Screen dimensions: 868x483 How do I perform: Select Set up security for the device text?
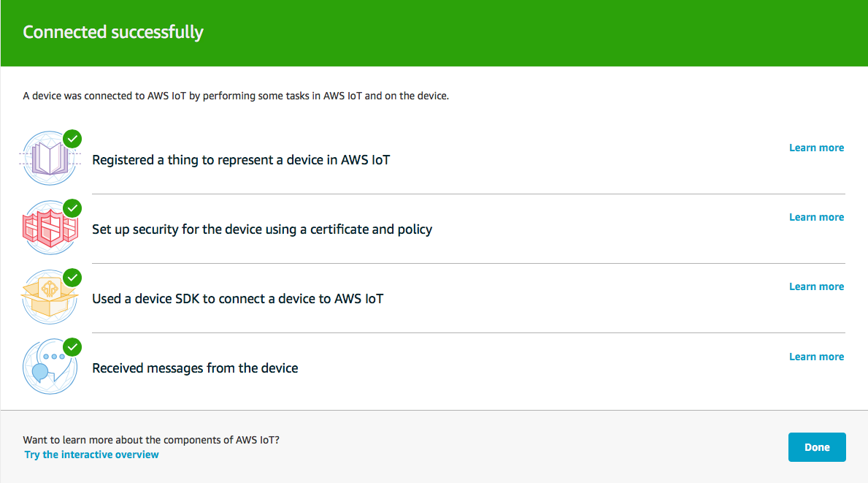pyautogui.click(x=262, y=229)
